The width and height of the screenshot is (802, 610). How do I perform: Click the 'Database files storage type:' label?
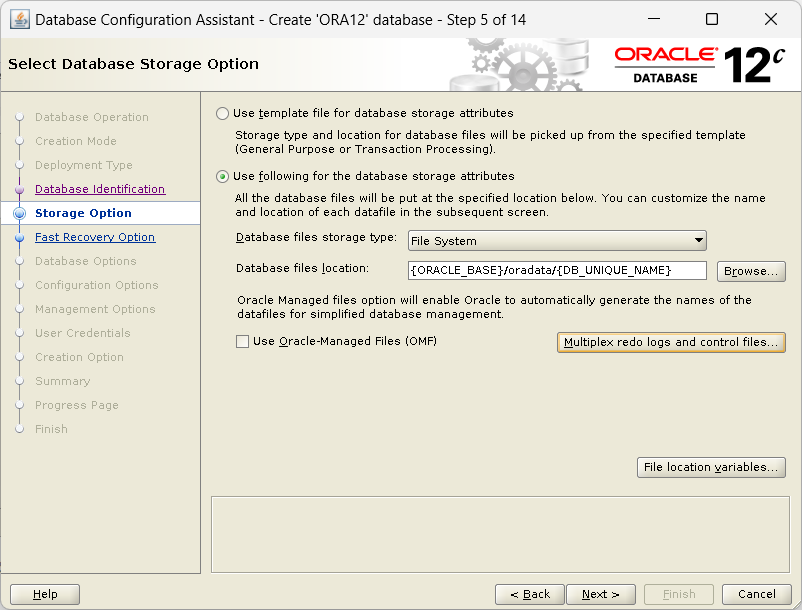pyautogui.click(x=316, y=238)
